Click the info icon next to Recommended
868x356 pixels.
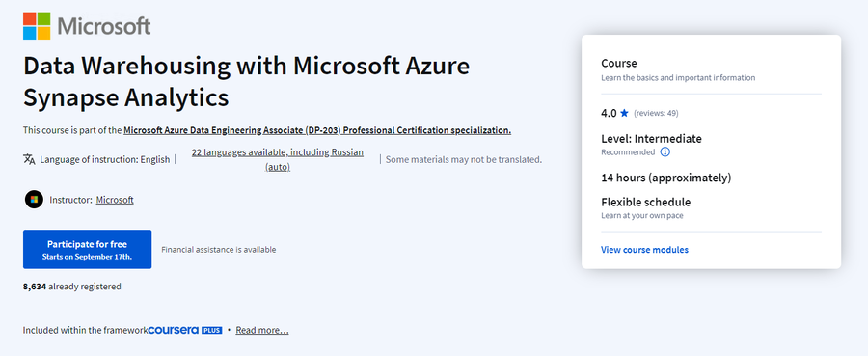[665, 151]
